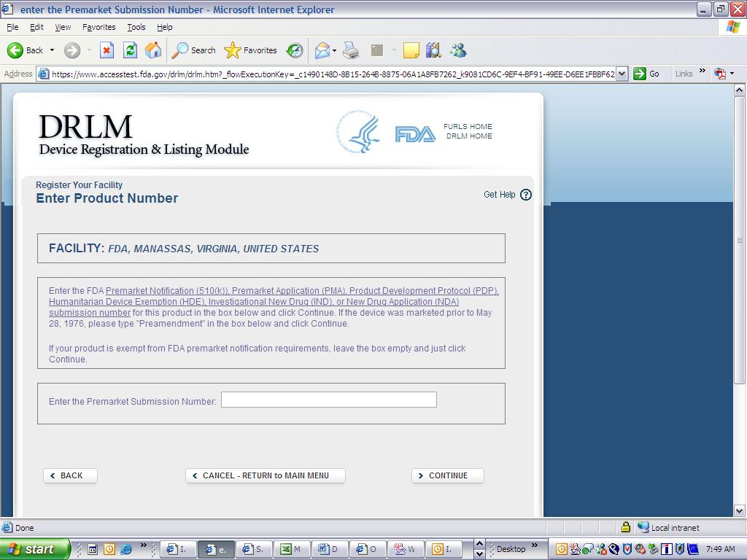Click the Windows flag throbber icon
Screen dimensions: 747x560
(x=732, y=27)
